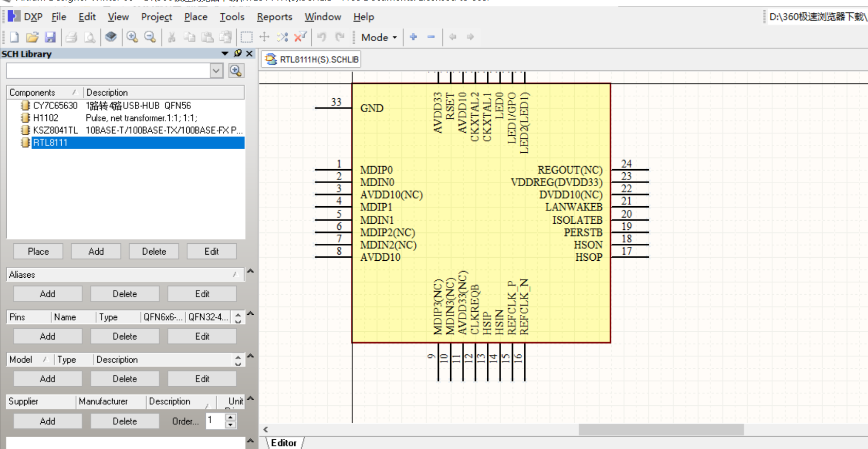The width and height of the screenshot is (868, 449).
Task: Open the Help menu
Action: pos(364,17)
